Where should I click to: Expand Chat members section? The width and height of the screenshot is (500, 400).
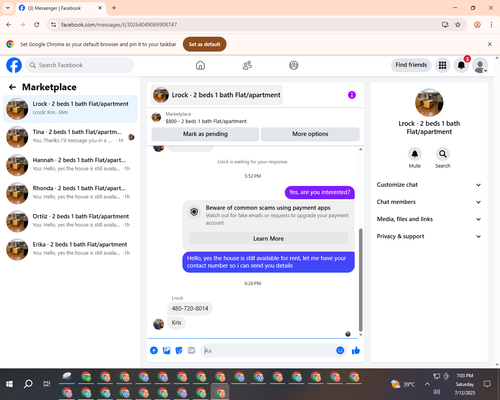(429, 202)
